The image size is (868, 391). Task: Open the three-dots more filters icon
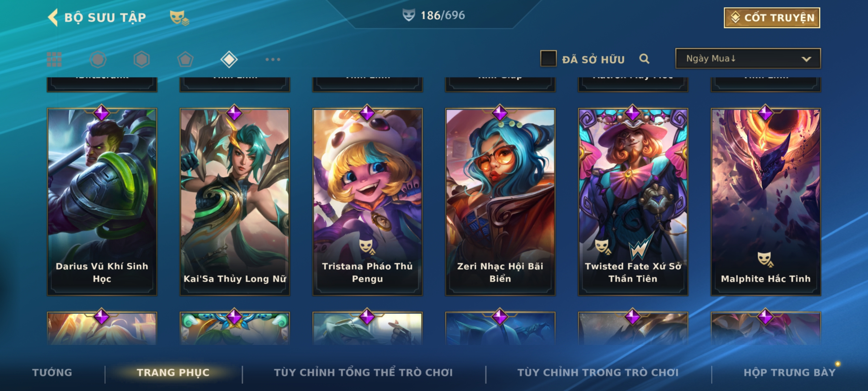pos(273,59)
